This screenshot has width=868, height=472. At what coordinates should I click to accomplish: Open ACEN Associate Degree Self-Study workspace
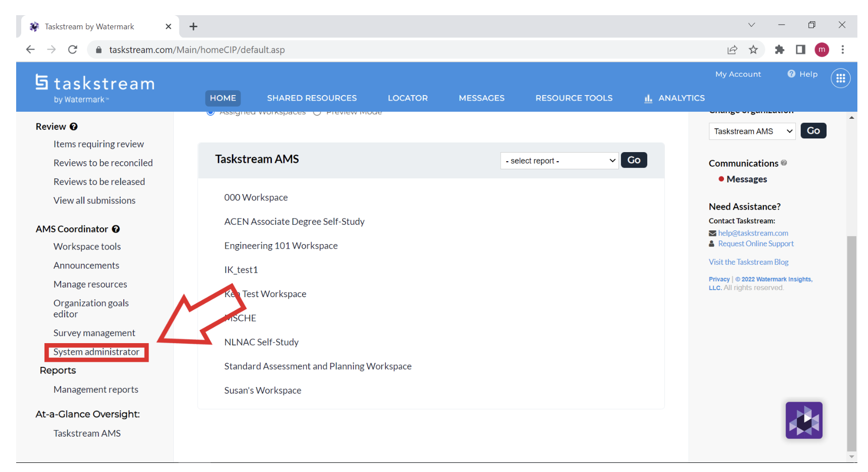point(295,222)
